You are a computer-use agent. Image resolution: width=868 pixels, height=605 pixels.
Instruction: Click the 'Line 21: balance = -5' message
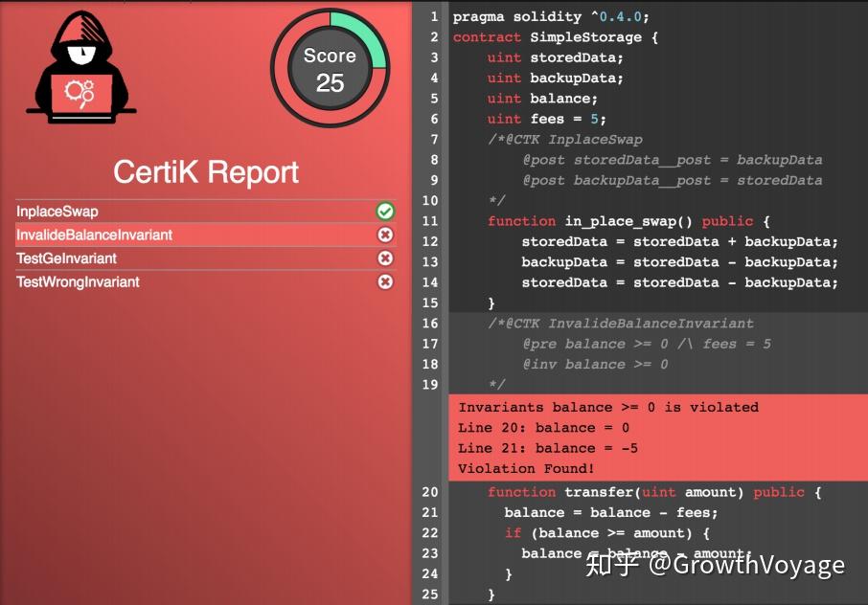pyautogui.click(x=548, y=449)
